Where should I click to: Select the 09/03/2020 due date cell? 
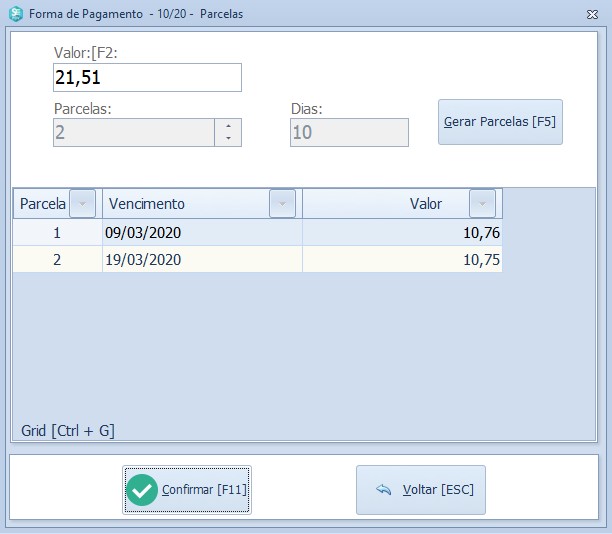coord(200,233)
